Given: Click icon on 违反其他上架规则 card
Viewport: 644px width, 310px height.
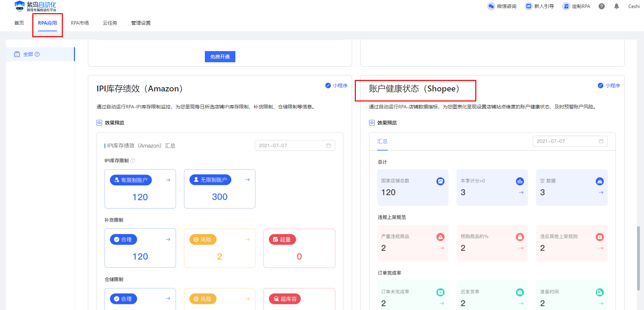Looking at the screenshot, I should tap(600, 237).
